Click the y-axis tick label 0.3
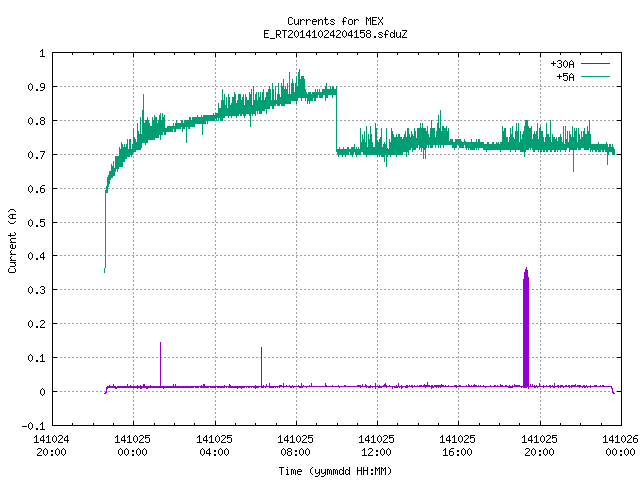Image resolution: width=640 pixels, height=480 pixels. tap(36, 290)
